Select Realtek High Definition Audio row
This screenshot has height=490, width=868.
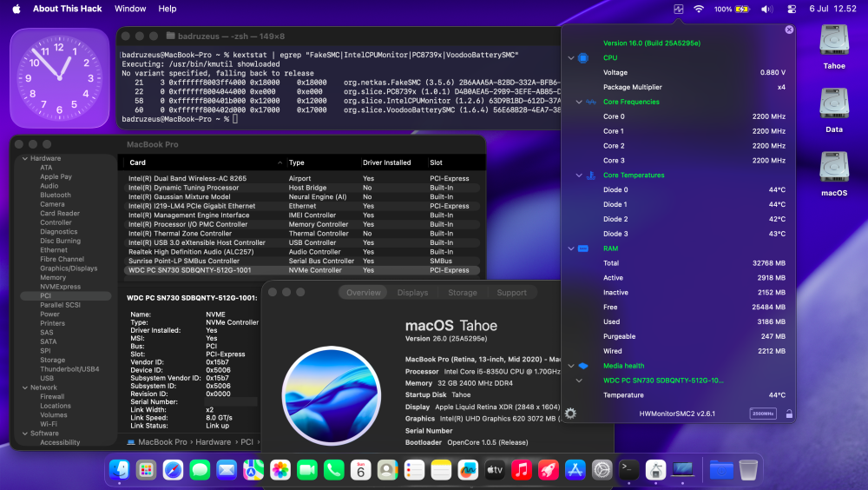[302, 252]
